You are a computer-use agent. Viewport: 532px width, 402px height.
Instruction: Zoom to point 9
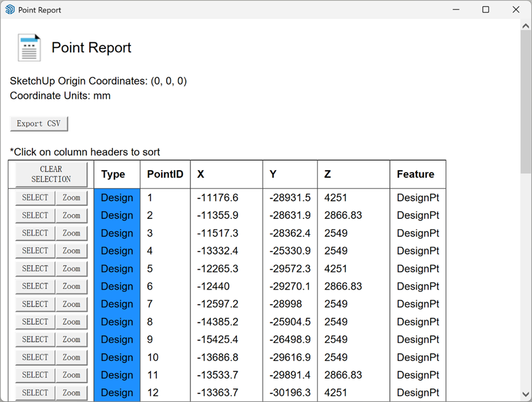71,339
